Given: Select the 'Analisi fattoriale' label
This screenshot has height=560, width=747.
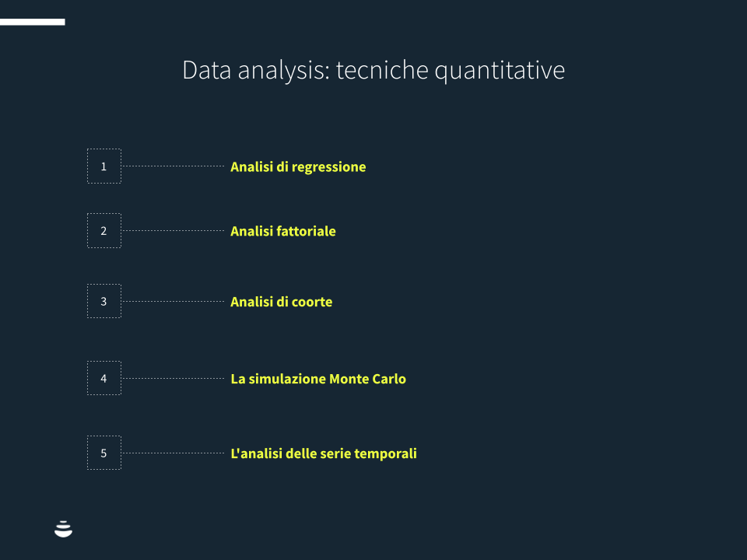Looking at the screenshot, I should (283, 232).
